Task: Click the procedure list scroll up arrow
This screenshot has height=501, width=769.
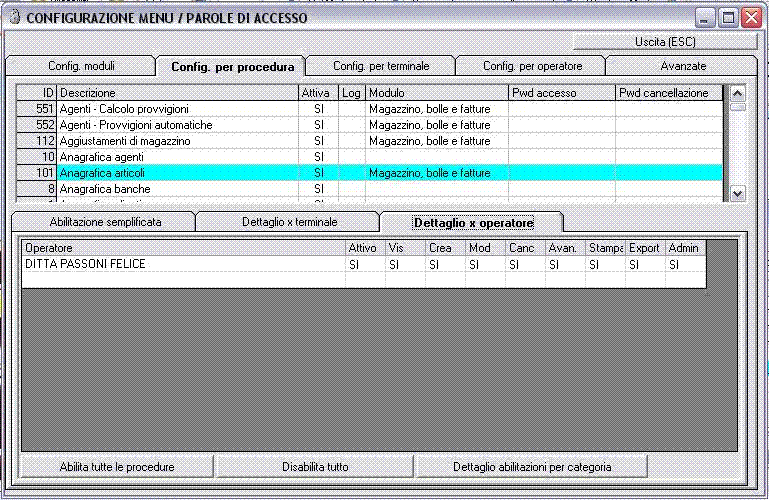Action: (x=738, y=93)
